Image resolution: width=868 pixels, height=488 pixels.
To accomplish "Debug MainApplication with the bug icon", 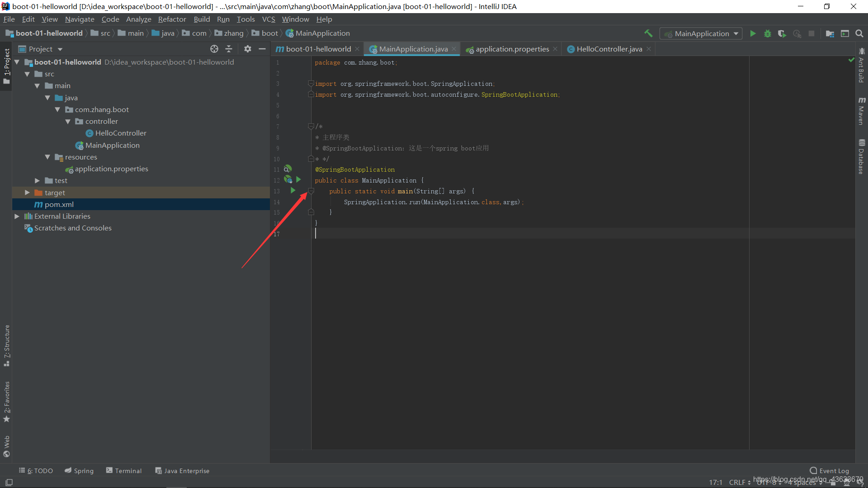I will (768, 33).
